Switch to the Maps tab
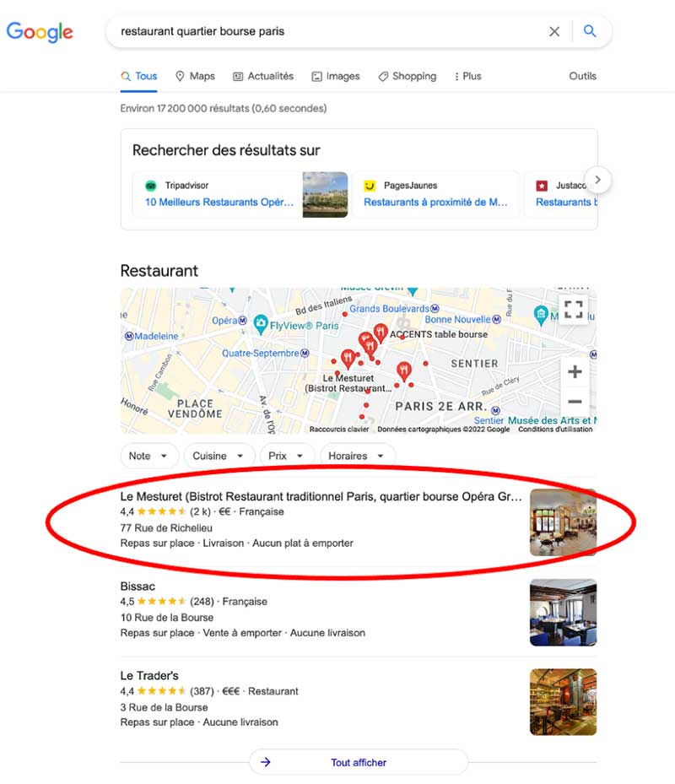 click(195, 76)
